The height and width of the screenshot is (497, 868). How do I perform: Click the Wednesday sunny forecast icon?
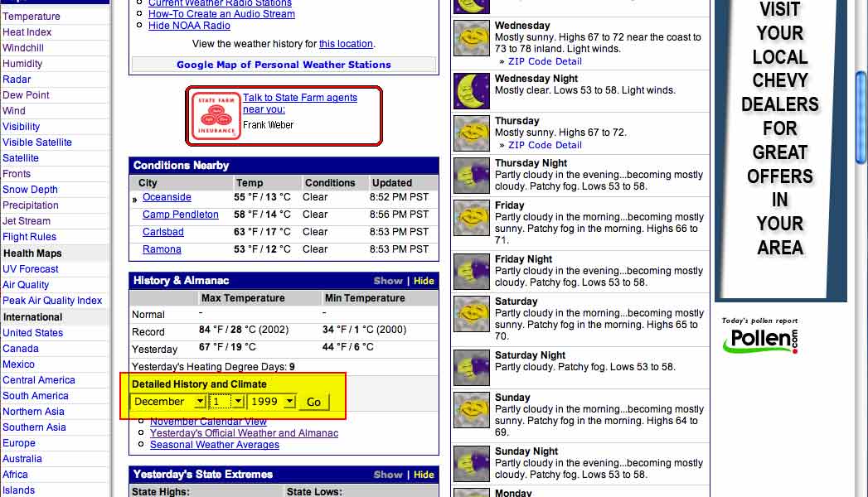tap(472, 37)
